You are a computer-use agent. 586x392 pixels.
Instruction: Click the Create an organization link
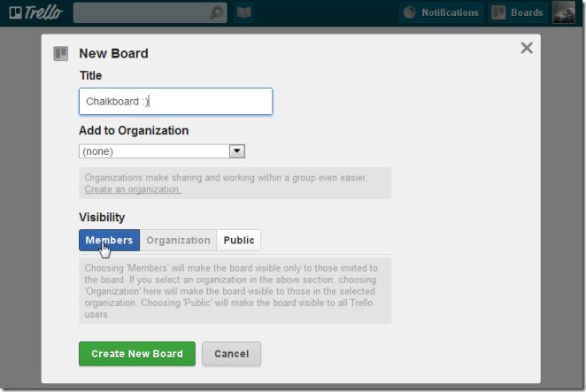[133, 189]
